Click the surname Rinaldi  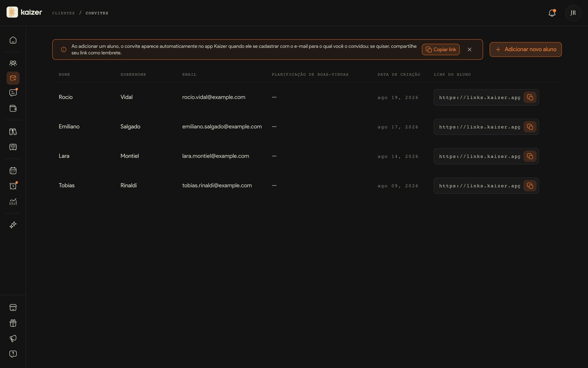(128, 185)
